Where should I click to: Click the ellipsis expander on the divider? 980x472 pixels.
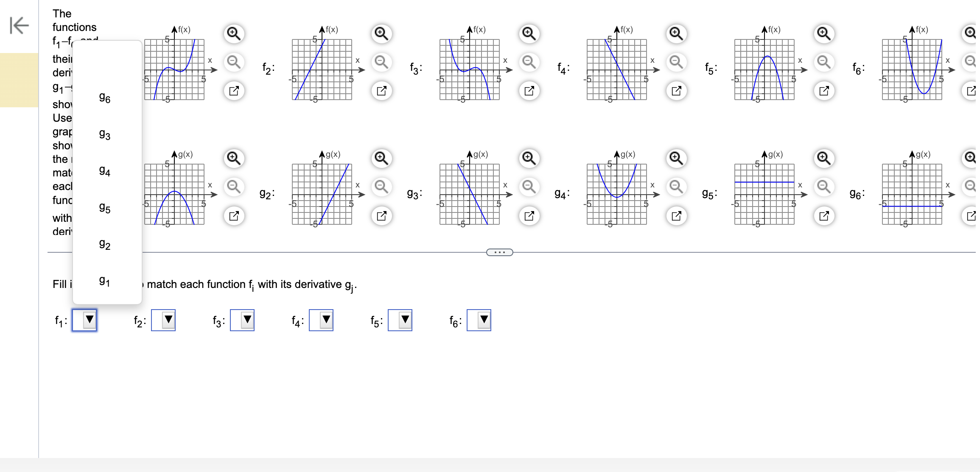pos(499,252)
